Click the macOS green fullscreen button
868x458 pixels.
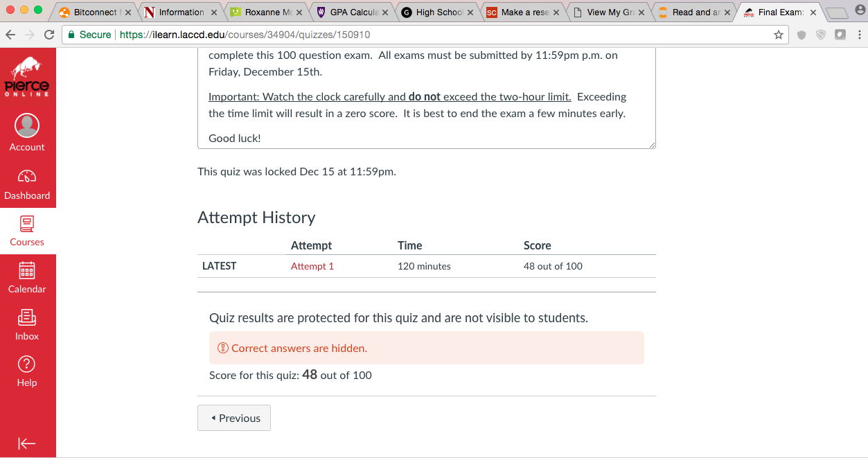click(38, 10)
